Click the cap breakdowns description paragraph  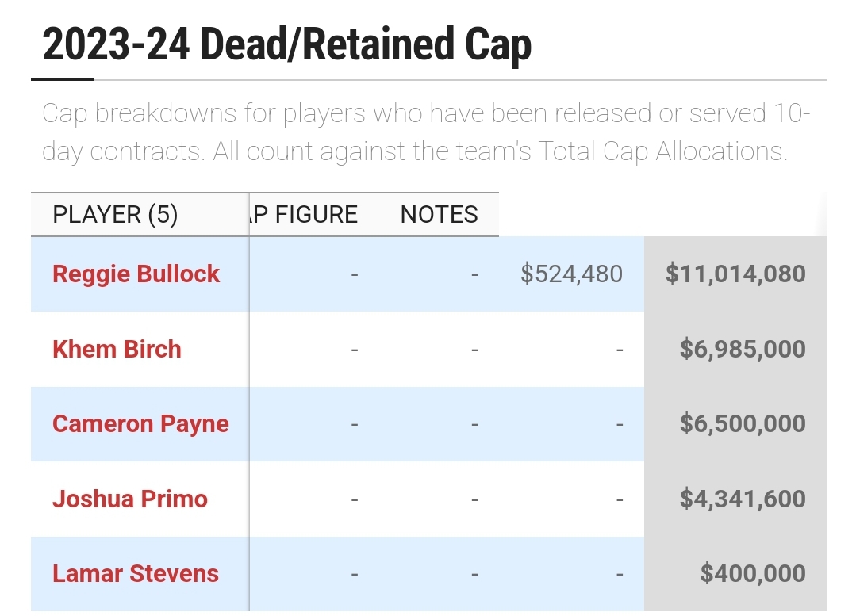(x=426, y=132)
